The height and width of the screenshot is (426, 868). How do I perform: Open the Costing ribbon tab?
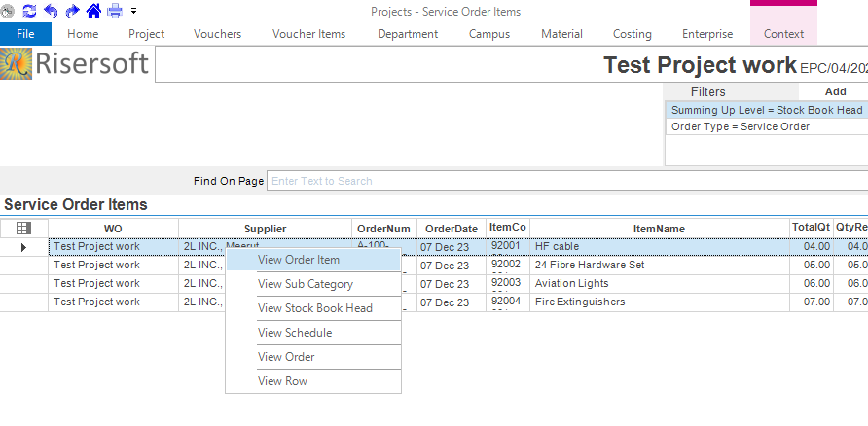click(x=633, y=34)
